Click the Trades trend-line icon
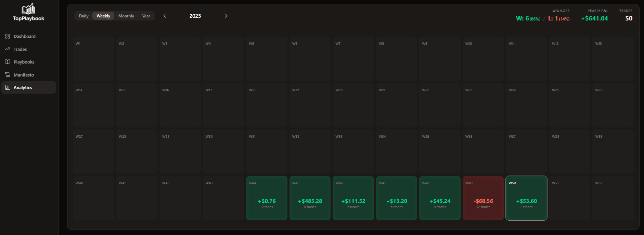Viewport: 644px width, 235px height. point(8,49)
